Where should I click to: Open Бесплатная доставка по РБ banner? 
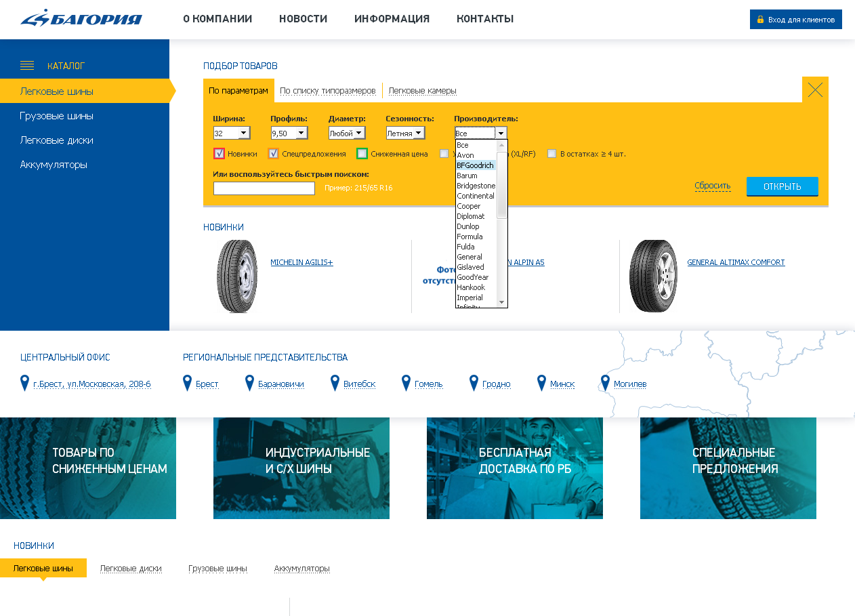coord(515,468)
